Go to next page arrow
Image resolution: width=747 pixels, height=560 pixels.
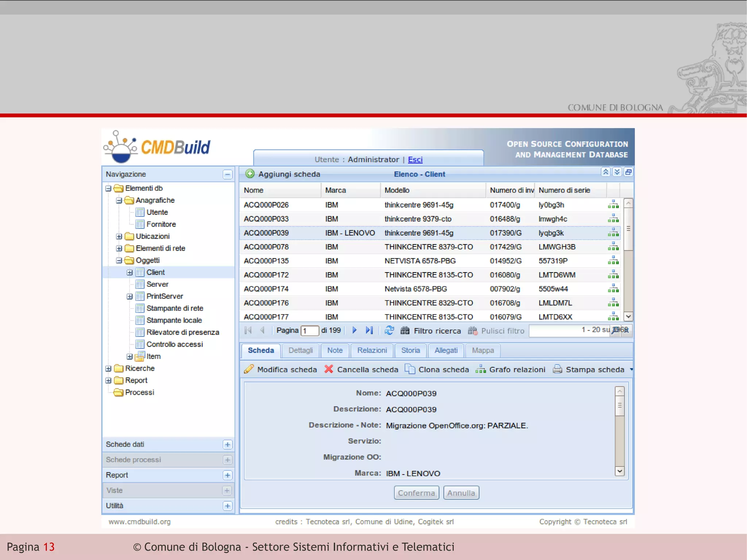click(x=354, y=331)
